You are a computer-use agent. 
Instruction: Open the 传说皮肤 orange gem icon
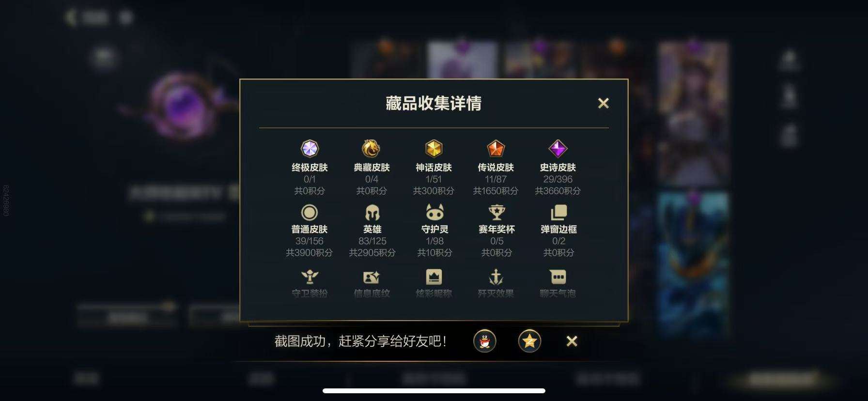click(x=496, y=149)
